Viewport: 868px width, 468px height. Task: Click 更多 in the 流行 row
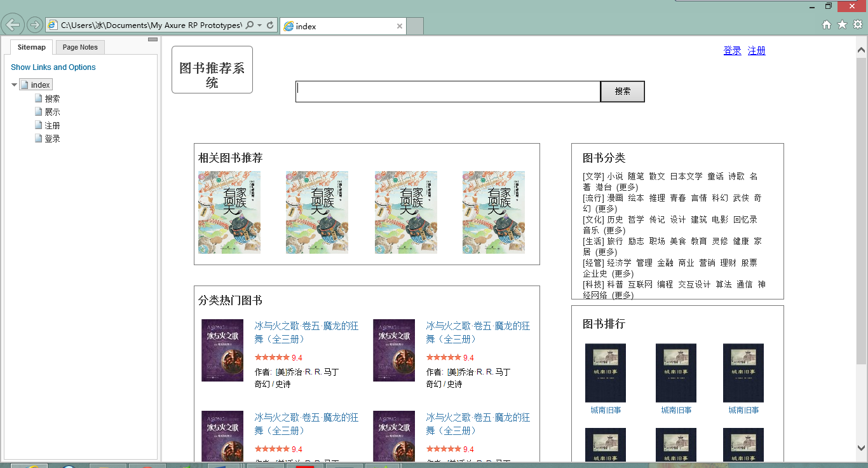[x=606, y=209]
